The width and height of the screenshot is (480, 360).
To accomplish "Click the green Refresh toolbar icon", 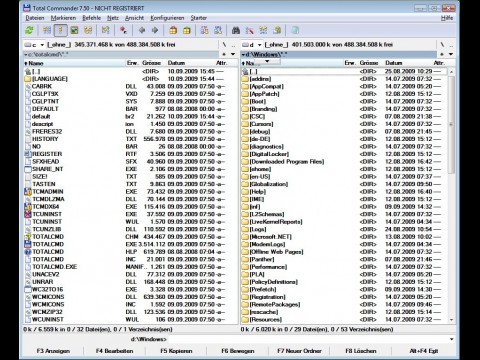I will tap(29, 30).
